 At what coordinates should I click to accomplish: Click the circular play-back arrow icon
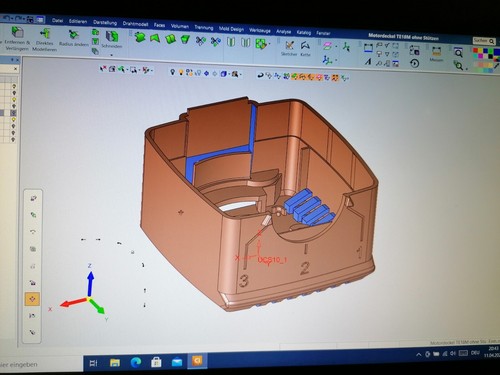[414, 63]
